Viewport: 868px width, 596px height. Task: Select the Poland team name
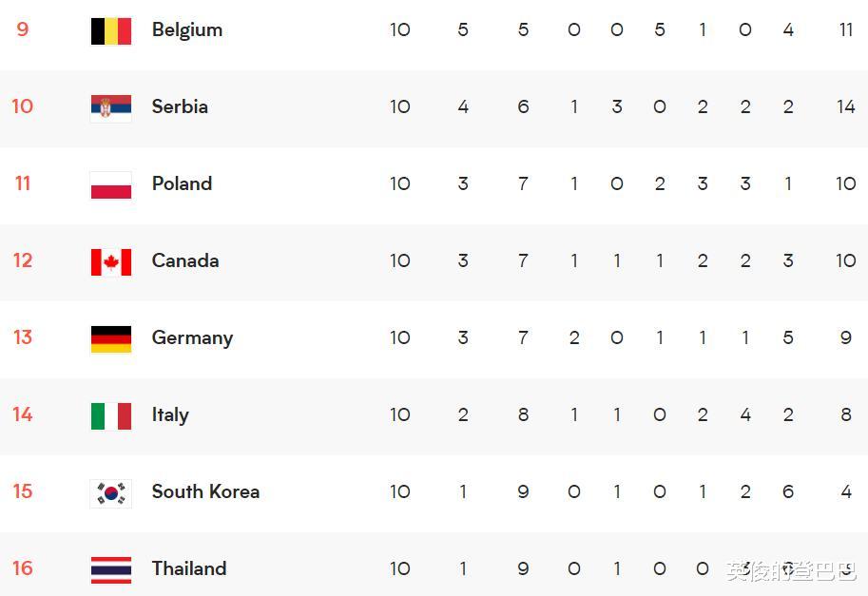182,183
